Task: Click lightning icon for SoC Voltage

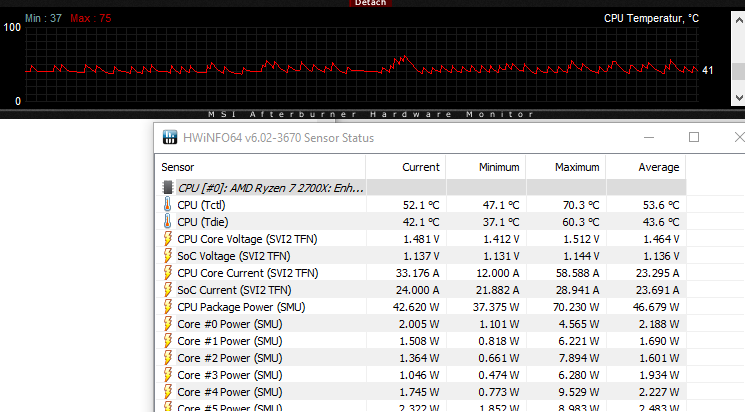Action: [x=167, y=256]
